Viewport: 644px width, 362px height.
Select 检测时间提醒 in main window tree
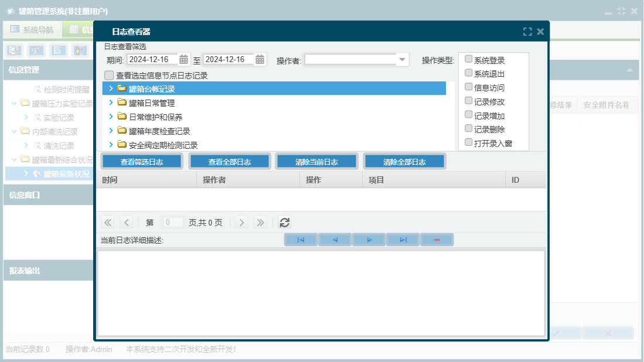point(66,90)
